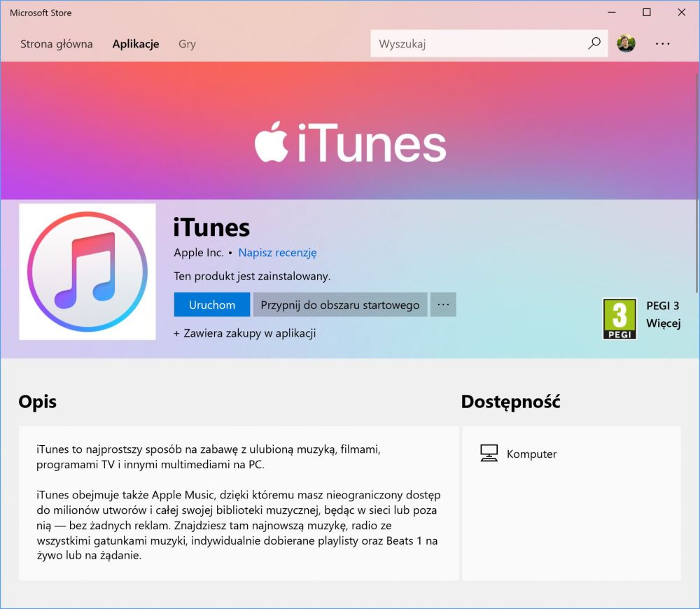Open the Store's three-dot menu

pyautogui.click(x=662, y=44)
